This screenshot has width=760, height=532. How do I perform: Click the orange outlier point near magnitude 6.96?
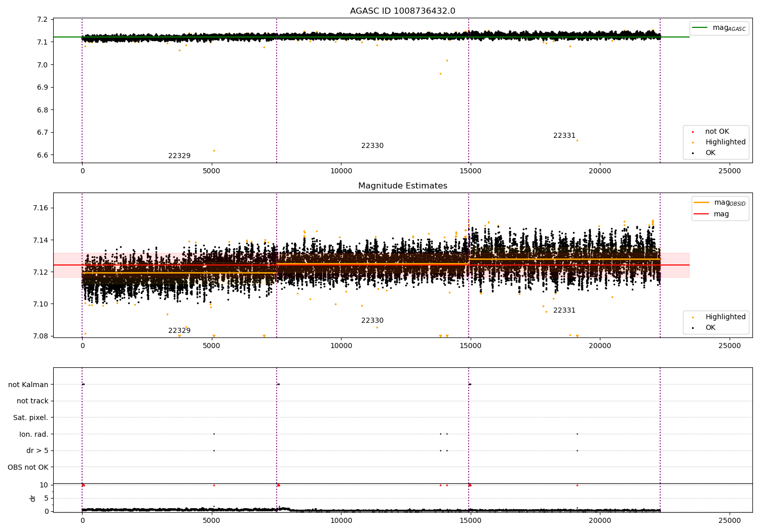tap(440, 73)
